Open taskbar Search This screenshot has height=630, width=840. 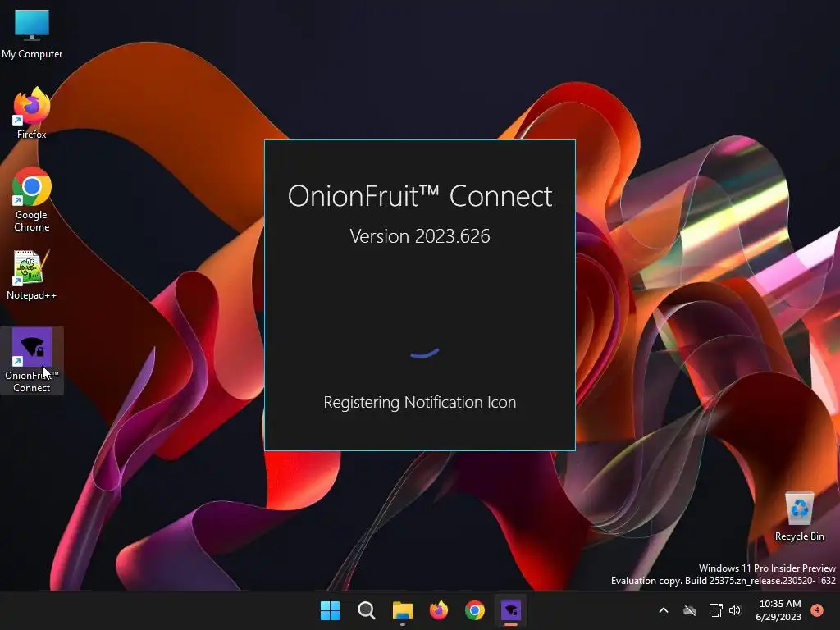pyautogui.click(x=367, y=610)
